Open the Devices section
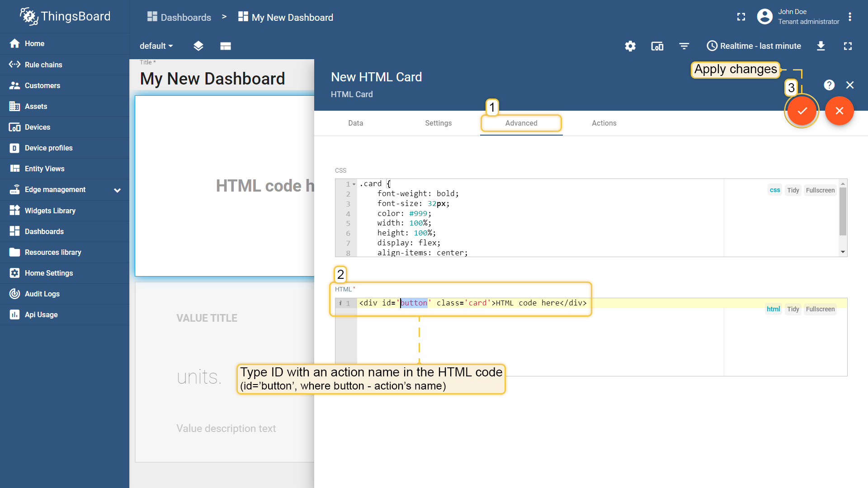The width and height of the screenshot is (868, 488). coord(65,127)
